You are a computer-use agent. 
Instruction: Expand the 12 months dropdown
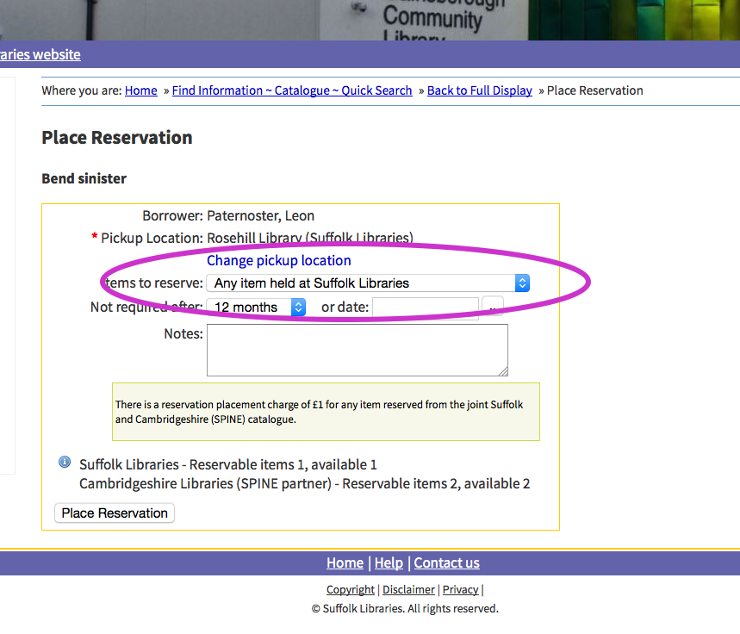click(256, 307)
